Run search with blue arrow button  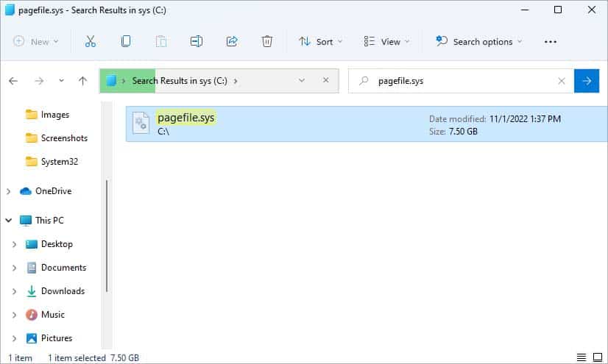coord(587,81)
